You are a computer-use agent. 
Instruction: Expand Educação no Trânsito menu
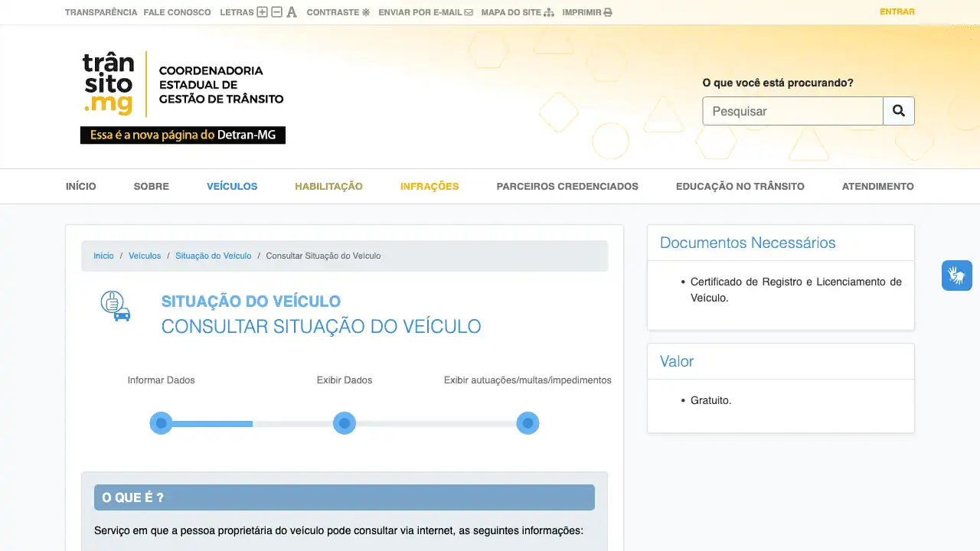pos(740,186)
